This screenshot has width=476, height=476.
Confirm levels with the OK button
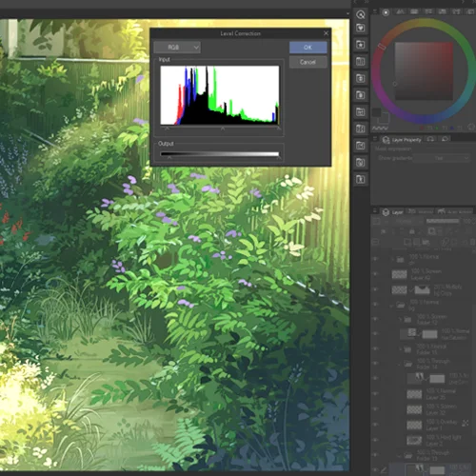[307, 48]
